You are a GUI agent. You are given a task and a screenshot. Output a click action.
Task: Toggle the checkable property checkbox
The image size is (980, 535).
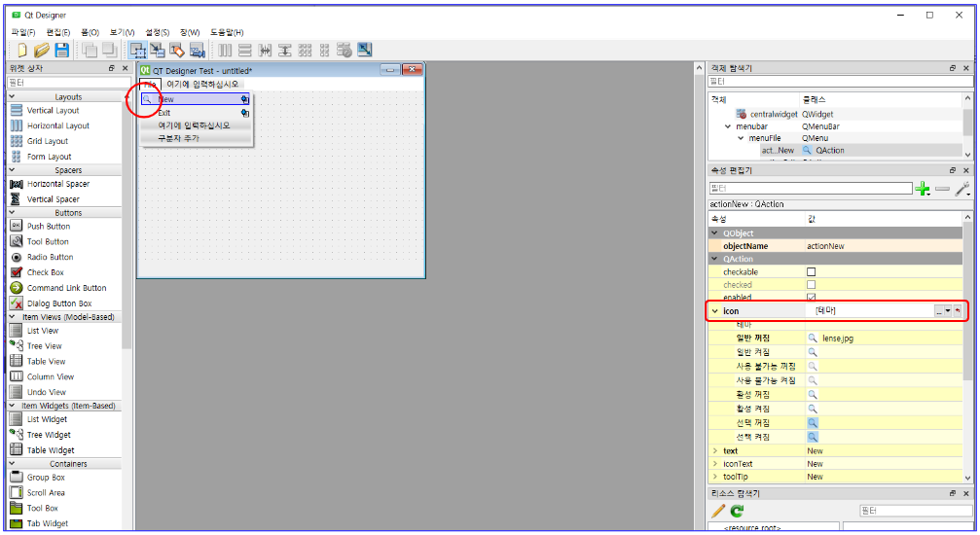point(812,271)
